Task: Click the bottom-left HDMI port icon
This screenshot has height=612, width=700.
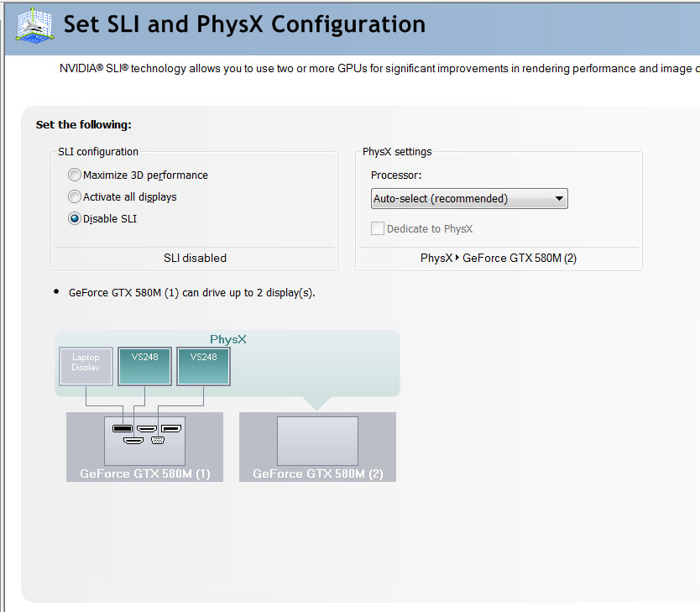Action: pos(133,441)
